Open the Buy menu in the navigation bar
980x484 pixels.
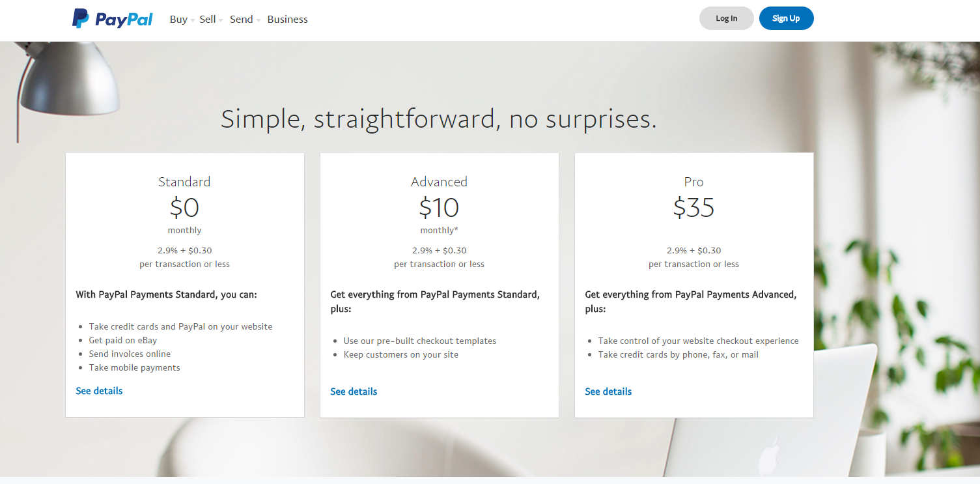(178, 19)
